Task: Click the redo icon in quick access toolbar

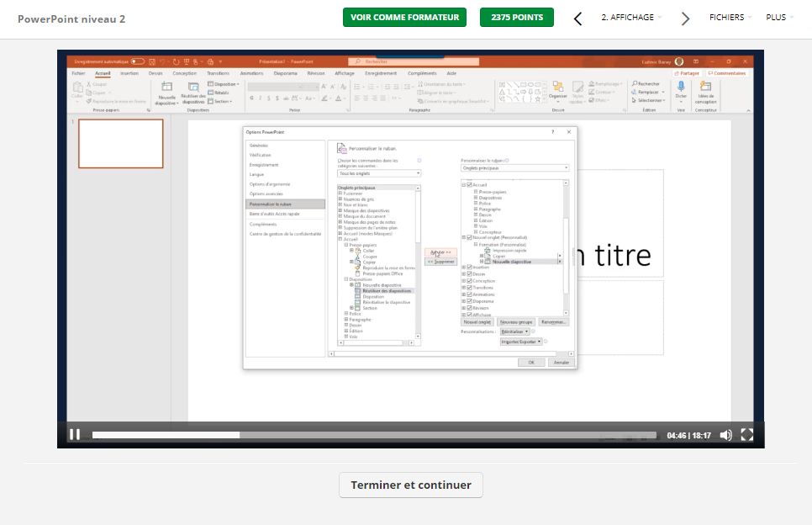Action: [x=176, y=61]
